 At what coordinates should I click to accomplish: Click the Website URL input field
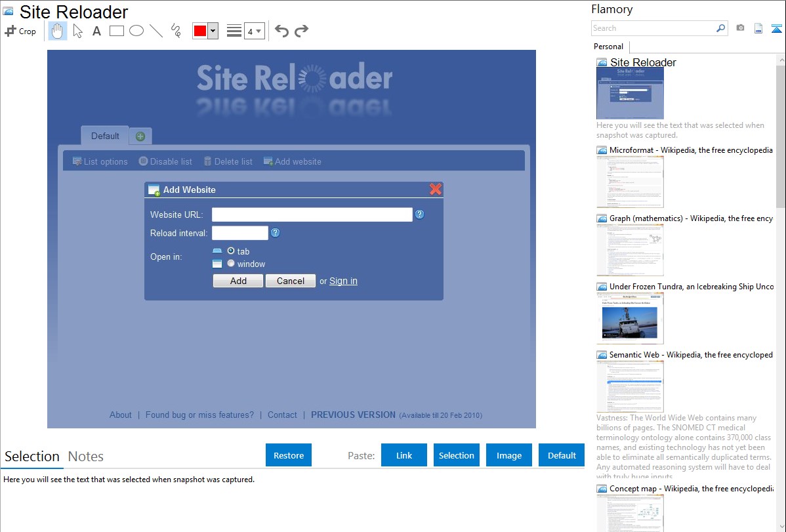312,215
